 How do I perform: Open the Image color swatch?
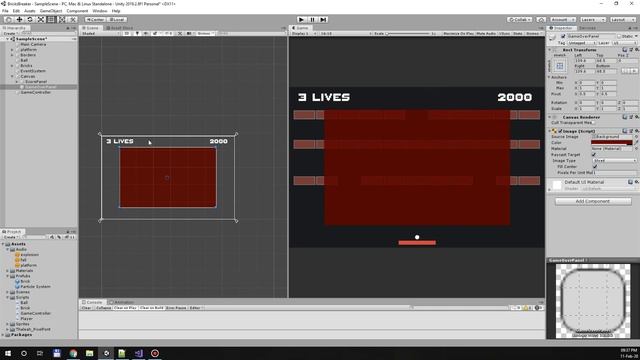611,142
